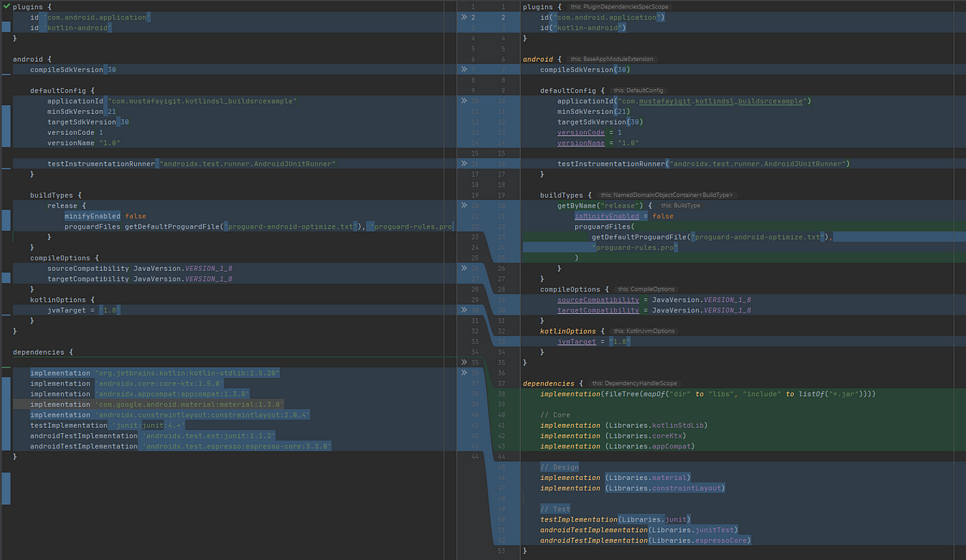This screenshot has width=966, height=560.
Task: Click the PluginDependenciesSpecScope inlay hint
Action: [619, 7]
